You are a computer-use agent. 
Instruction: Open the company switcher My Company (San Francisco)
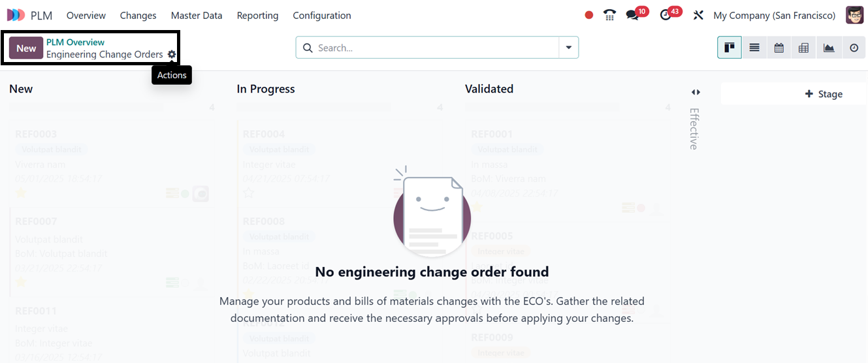(x=774, y=15)
